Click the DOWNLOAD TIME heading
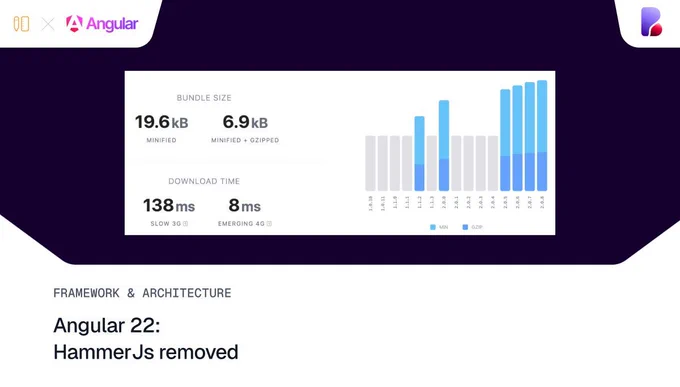Image resolution: width=680 pixels, height=387 pixels. (204, 181)
